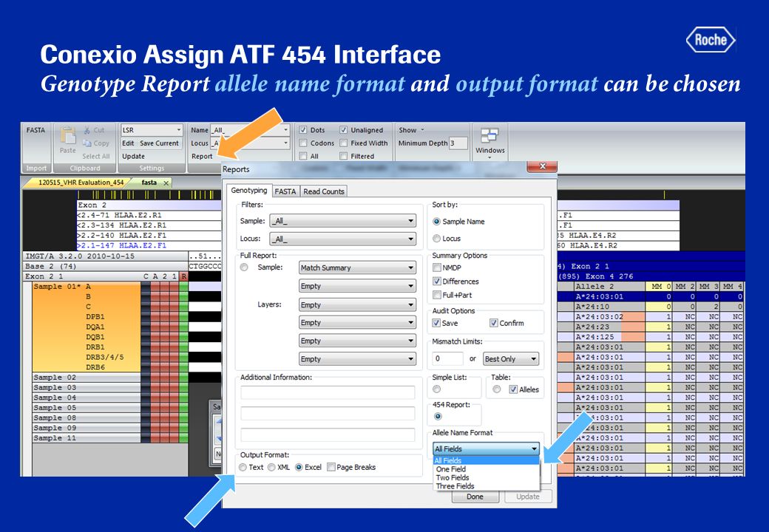Click Select All in Clipboard group
Image resolution: width=769 pixels, height=532 pixels.
[95, 156]
